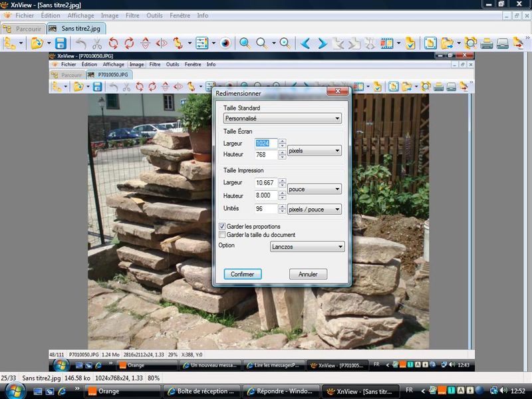Click the Cut scissors icon in top toolbar
Image resolution: width=532 pixels, height=399 pixels.
[x=97, y=44]
